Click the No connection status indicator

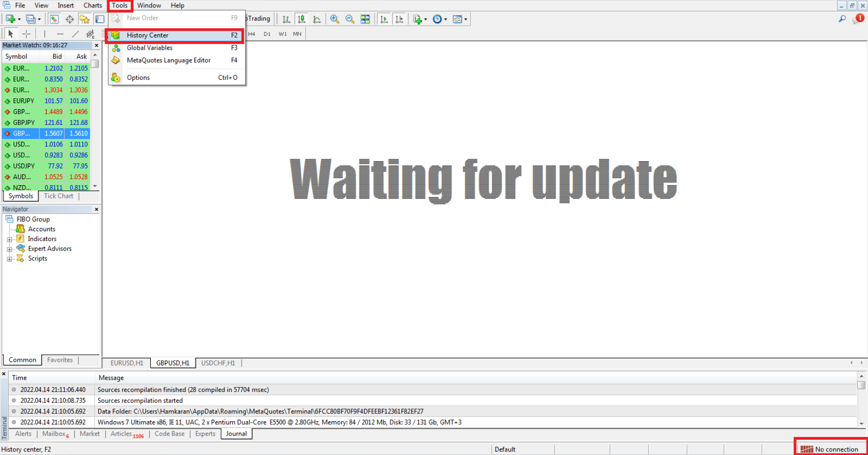830,449
